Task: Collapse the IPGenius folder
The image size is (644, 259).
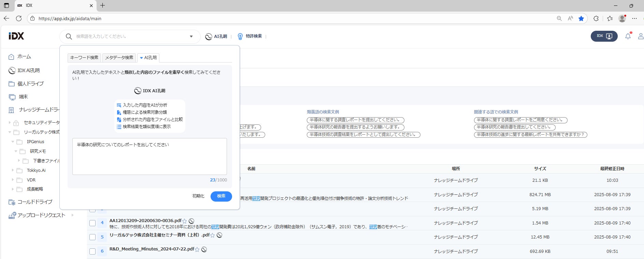Action: (13, 141)
